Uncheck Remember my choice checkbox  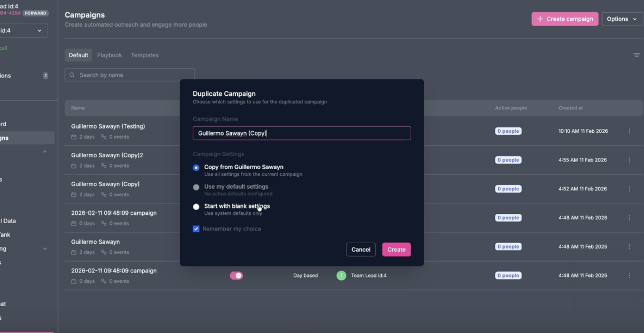coord(196,229)
